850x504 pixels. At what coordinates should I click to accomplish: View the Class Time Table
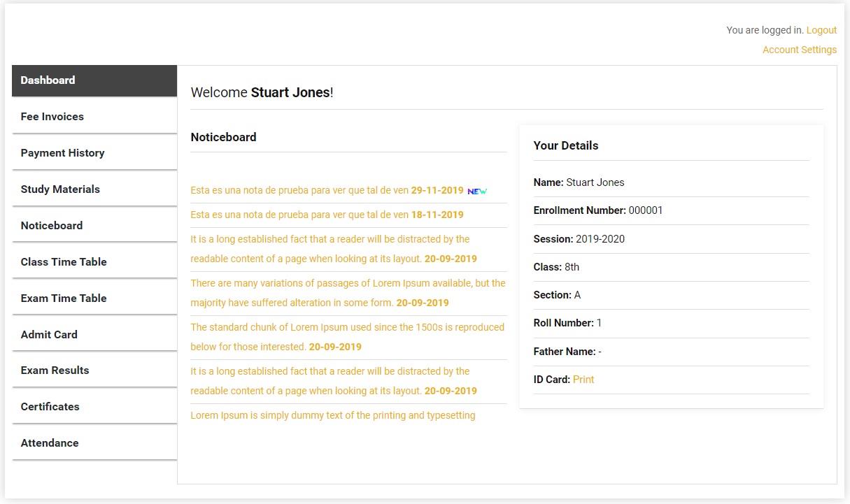pos(94,262)
